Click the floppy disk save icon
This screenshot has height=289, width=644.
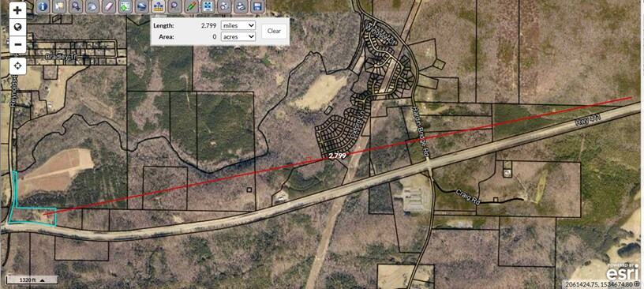pos(257,6)
